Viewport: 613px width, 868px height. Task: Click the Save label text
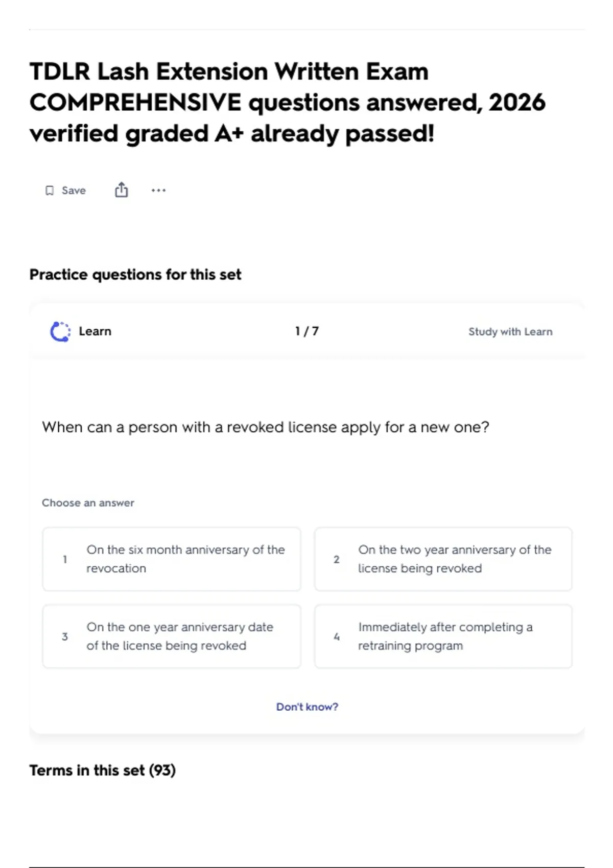(74, 190)
